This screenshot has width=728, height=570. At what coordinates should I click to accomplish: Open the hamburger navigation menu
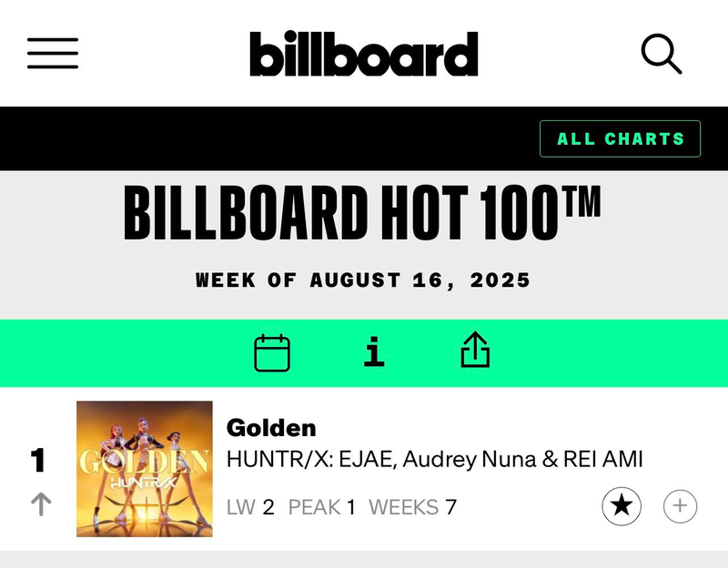(53, 54)
